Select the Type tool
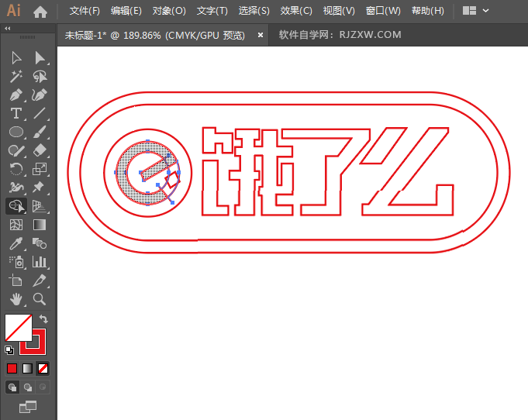This screenshot has width=528, height=420. [16, 113]
